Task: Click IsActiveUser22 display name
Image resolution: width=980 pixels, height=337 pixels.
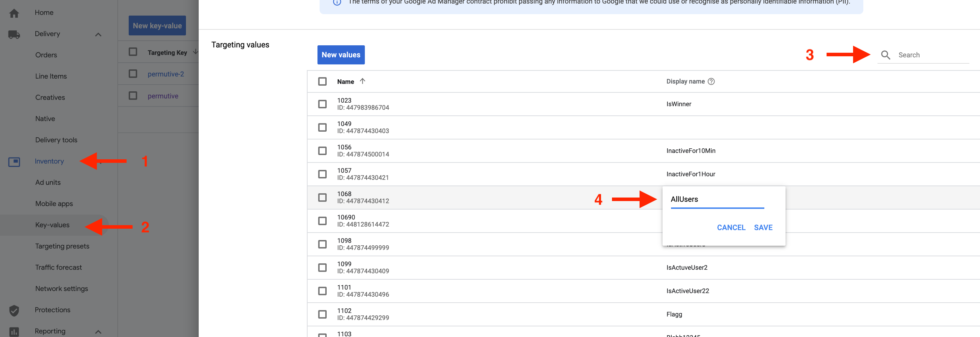Action: [x=687, y=291]
